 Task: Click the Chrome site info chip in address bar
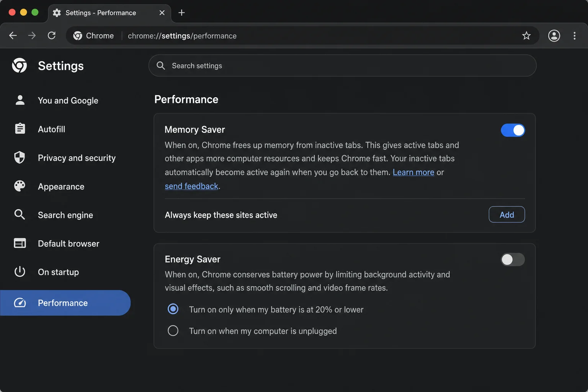[x=94, y=36]
